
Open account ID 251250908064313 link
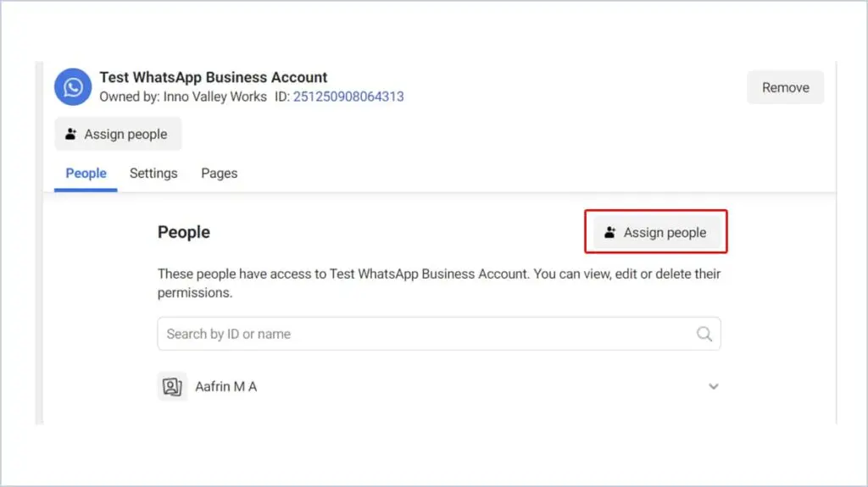(x=348, y=97)
